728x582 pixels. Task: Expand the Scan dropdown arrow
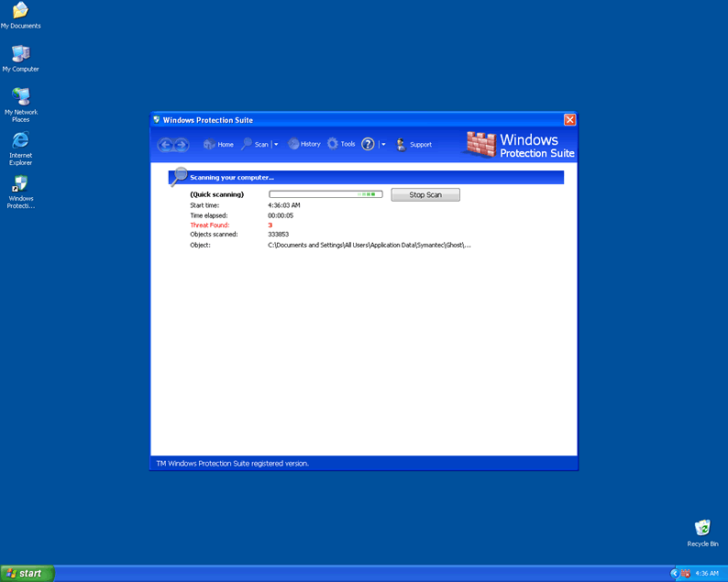(x=275, y=145)
